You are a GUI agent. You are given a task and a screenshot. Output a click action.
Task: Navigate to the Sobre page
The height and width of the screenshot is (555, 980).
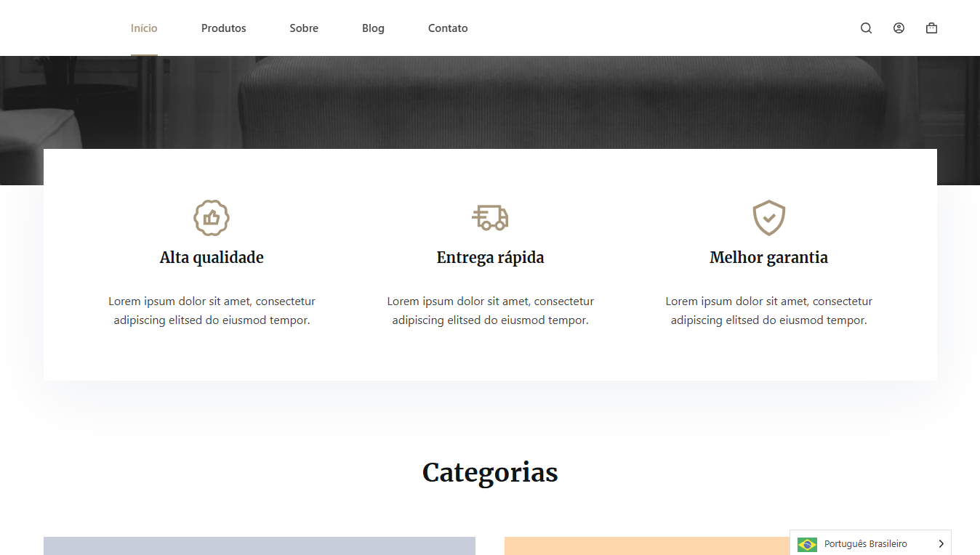click(x=304, y=28)
